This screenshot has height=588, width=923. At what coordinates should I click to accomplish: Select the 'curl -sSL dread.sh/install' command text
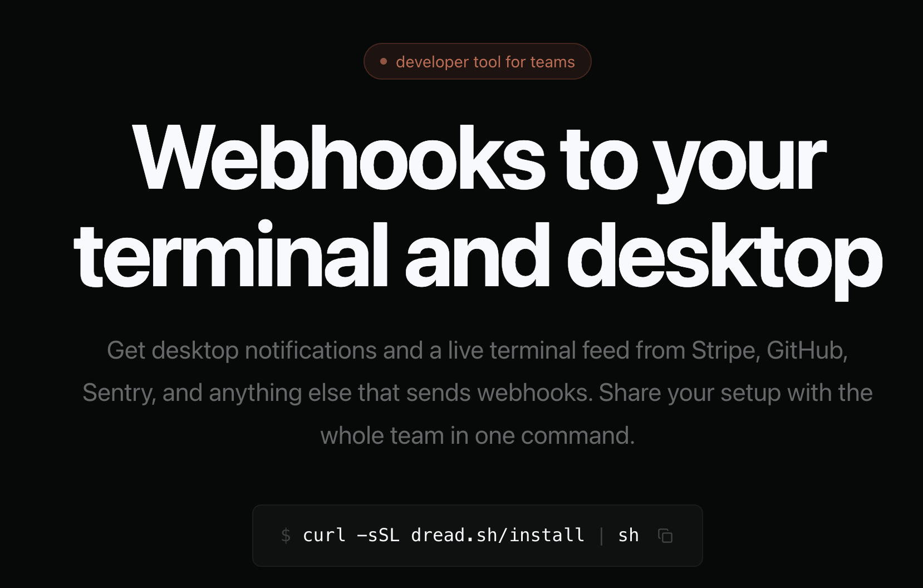click(444, 535)
